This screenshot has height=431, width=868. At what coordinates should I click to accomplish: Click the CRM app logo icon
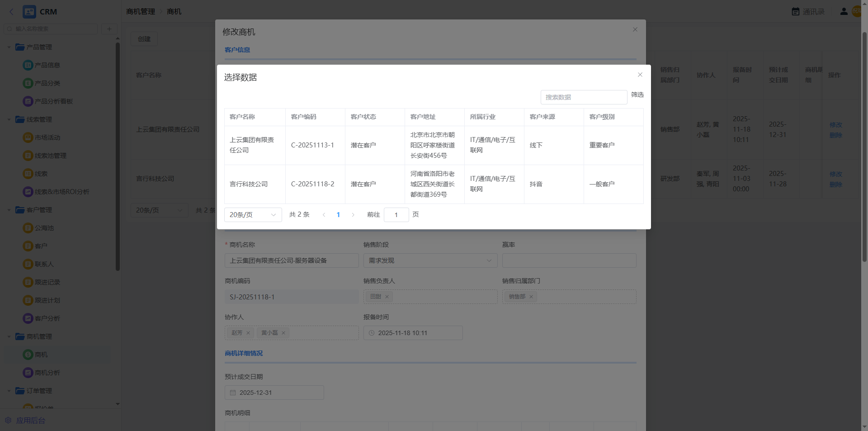pos(29,12)
